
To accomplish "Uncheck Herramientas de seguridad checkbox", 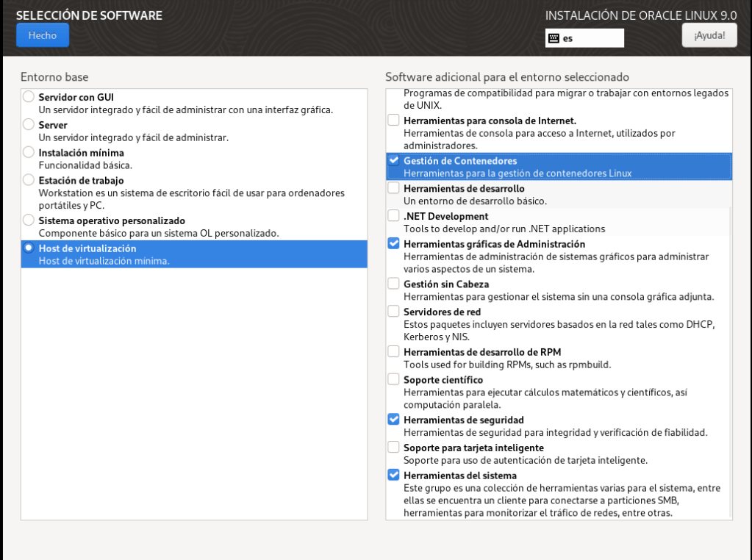I will pos(394,420).
